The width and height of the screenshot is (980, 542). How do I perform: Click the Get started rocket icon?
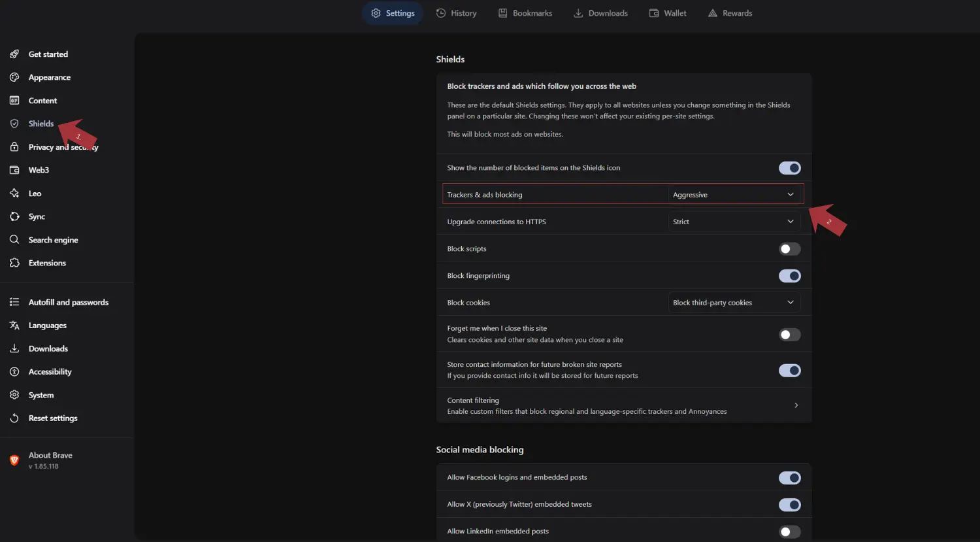tap(14, 54)
